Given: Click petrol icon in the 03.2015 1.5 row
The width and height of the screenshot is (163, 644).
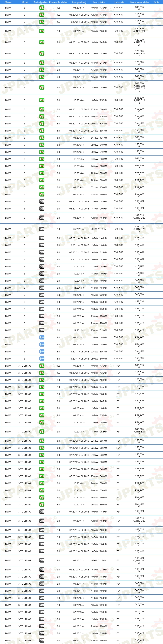Looking at the screenshot, I should 42,8.
